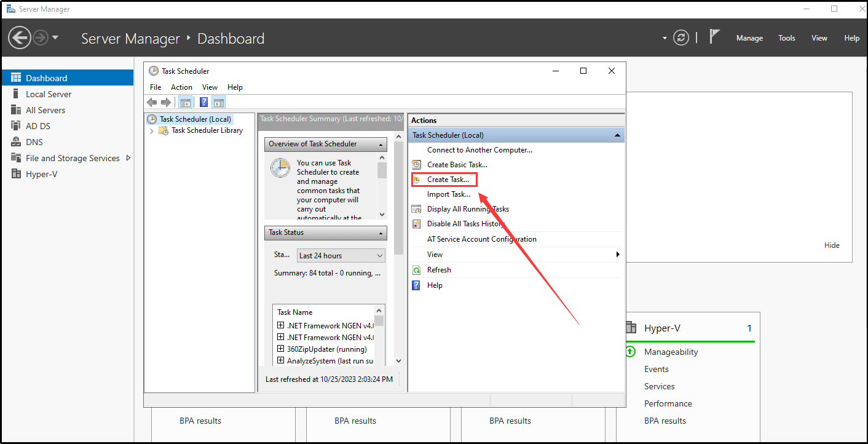Open the Tools menu in Server Manager

786,38
